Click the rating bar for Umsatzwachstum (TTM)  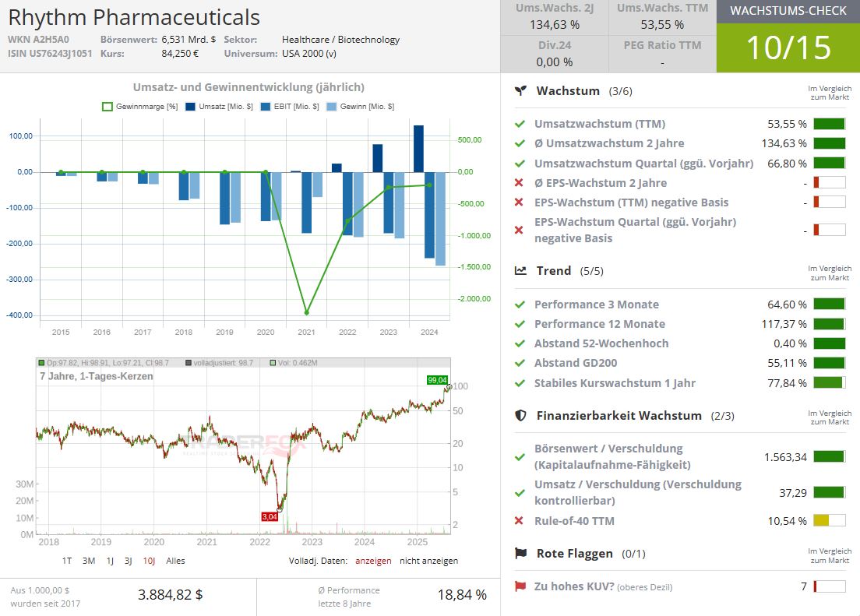coord(830,124)
